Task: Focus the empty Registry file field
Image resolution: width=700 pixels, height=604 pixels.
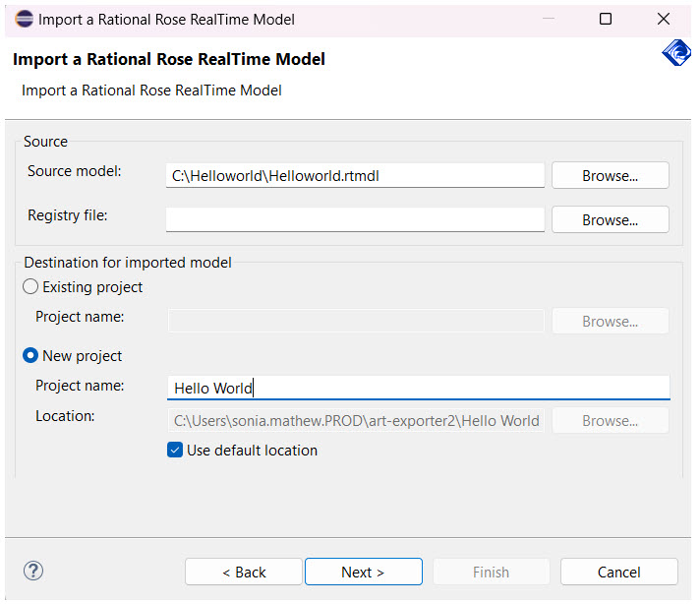Action: (355, 219)
